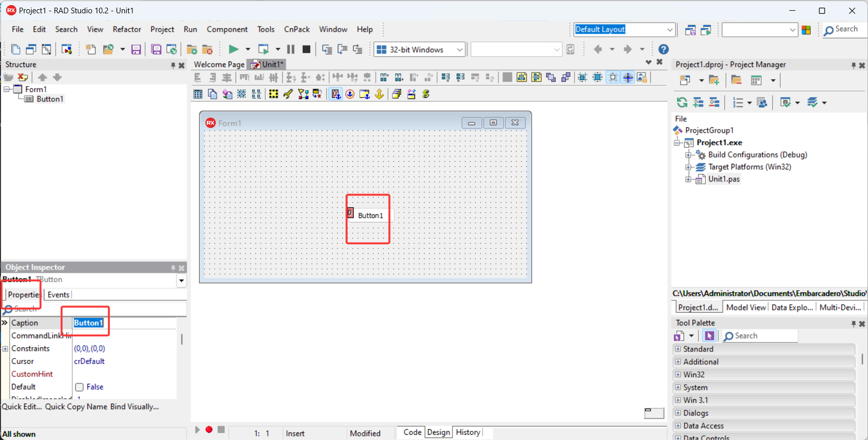Screen dimensions: 868x440
Task: Click the Step Over debug icon
Action: tap(342, 49)
